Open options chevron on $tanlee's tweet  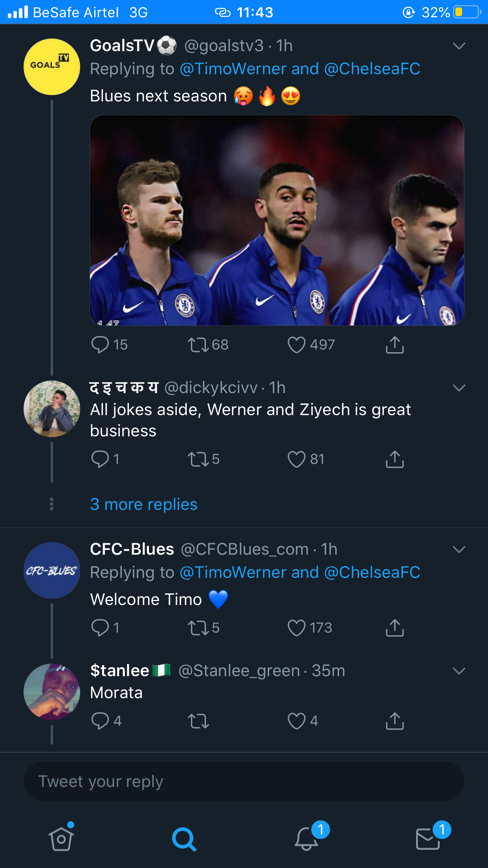pyautogui.click(x=459, y=671)
